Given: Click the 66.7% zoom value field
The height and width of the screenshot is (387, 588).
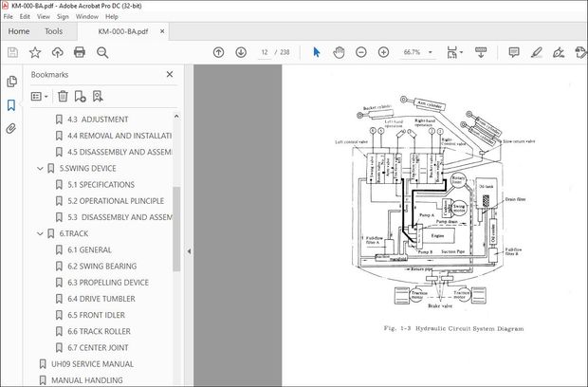Looking at the screenshot, I should tap(413, 52).
